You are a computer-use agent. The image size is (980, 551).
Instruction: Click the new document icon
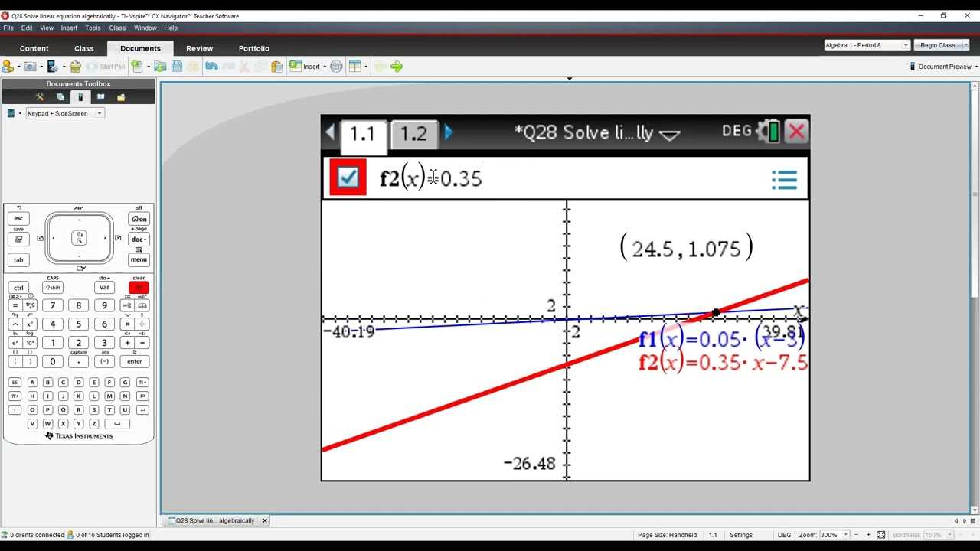click(x=136, y=67)
